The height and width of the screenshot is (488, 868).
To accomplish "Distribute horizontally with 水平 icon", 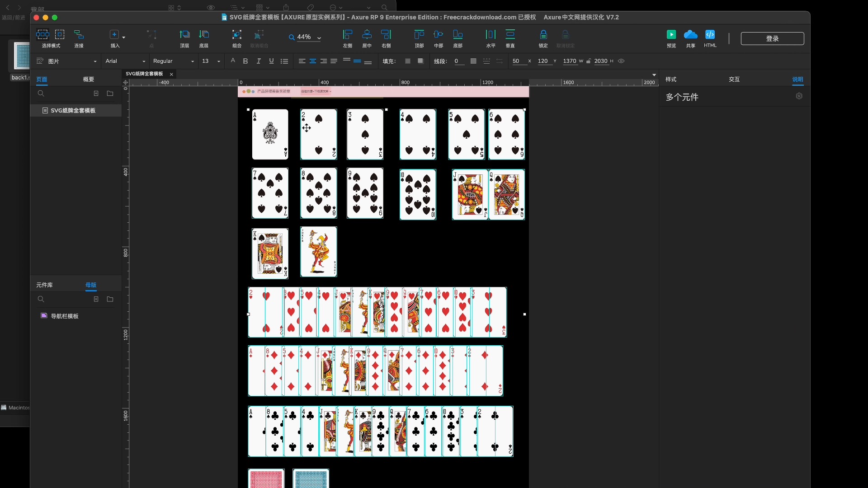I will click(491, 35).
